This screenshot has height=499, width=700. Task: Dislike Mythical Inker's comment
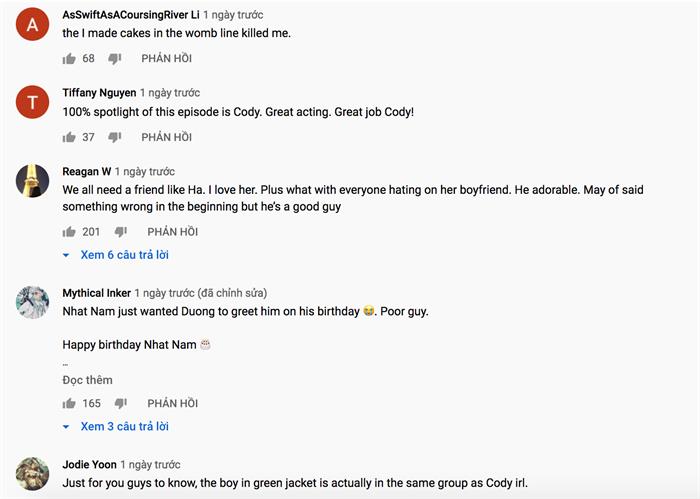(x=121, y=403)
